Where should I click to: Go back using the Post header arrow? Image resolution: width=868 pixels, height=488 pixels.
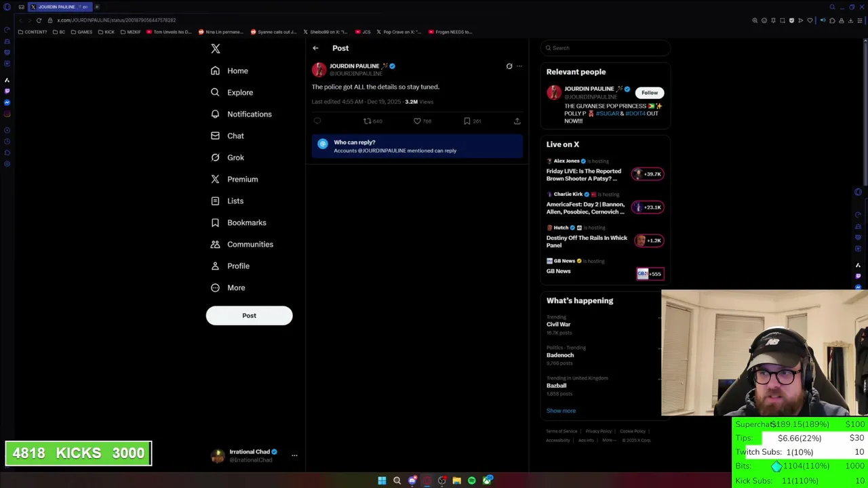point(315,48)
